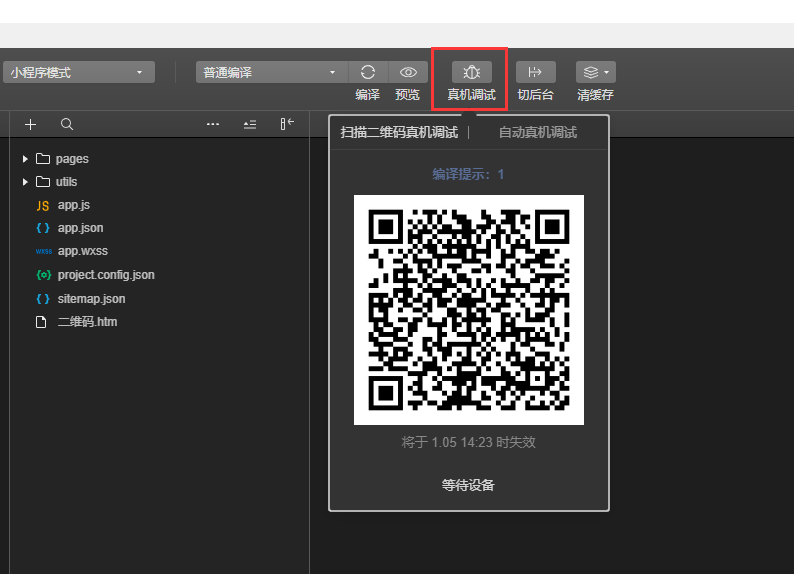This screenshot has height=574, width=794.
Task: Click the pages folder icon
Action: 43,159
